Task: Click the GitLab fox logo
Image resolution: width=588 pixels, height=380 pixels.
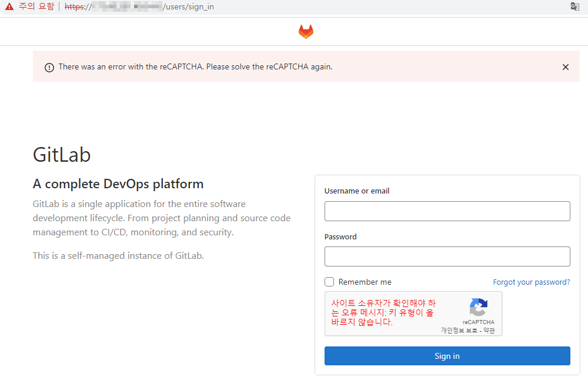Action: [306, 32]
